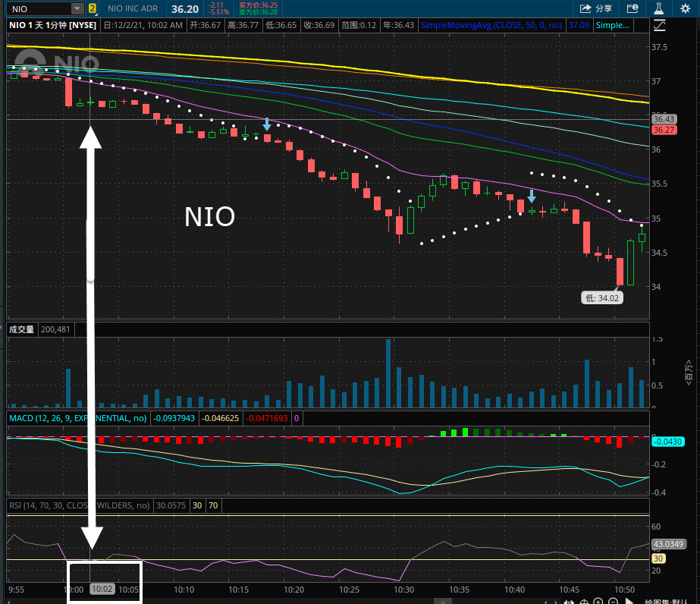
Task: Click the red 36.27 price axis label
Action: (664, 130)
